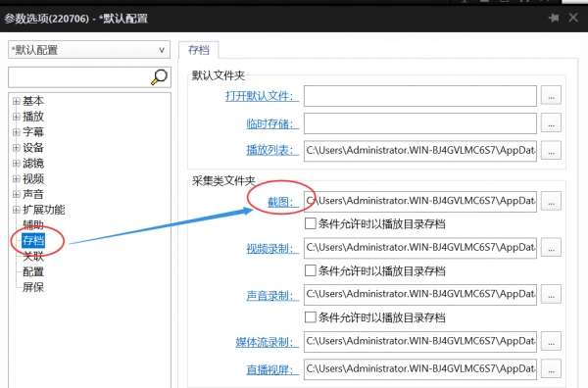588x388 pixels.
Task: Browse folder for 临时存储
Action: pos(551,123)
